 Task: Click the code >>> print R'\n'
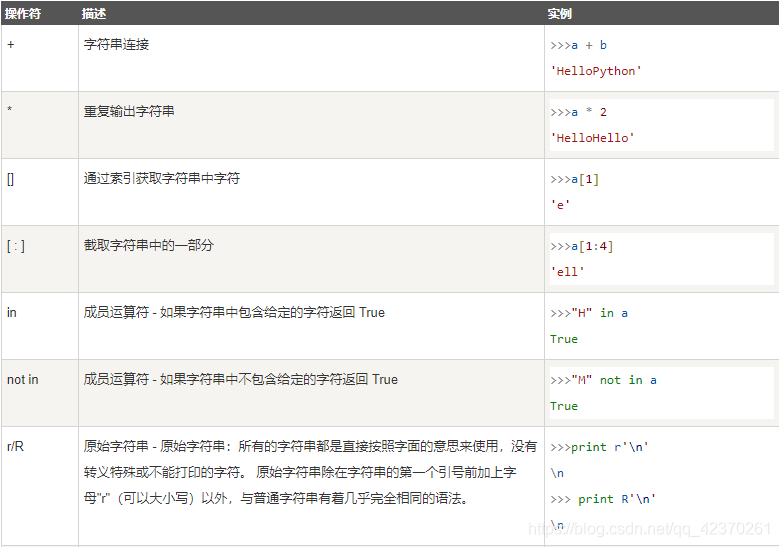603,499
